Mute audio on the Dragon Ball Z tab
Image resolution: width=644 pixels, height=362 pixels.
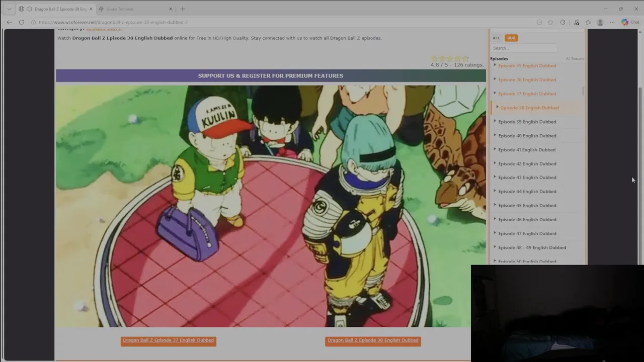coord(29,9)
